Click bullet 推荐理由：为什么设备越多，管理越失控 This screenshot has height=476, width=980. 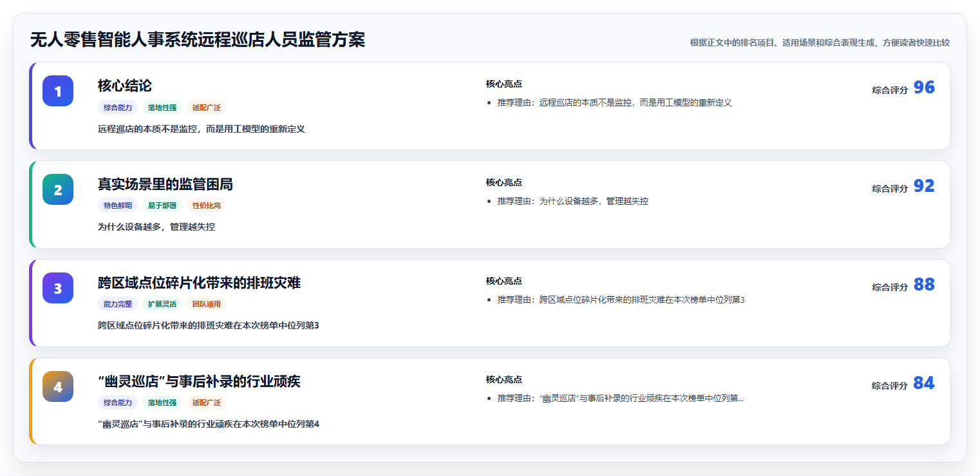(x=573, y=201)
